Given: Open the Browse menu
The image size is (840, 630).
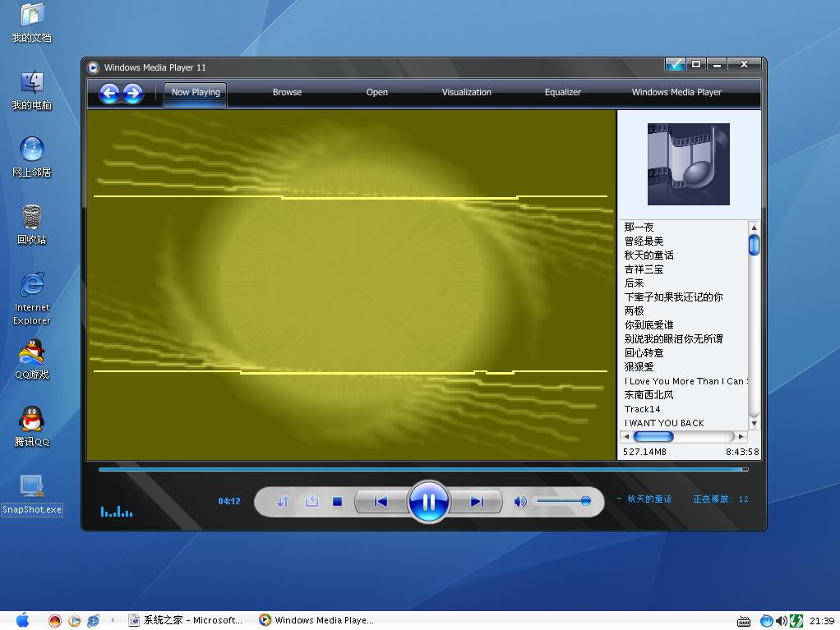Looking at the screenshot, I should point(287,93).
